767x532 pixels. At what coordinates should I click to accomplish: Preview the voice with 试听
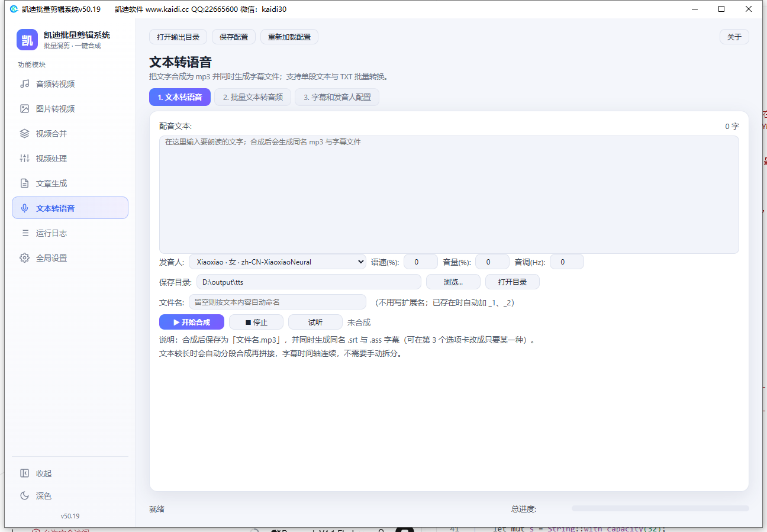[315, 322]
